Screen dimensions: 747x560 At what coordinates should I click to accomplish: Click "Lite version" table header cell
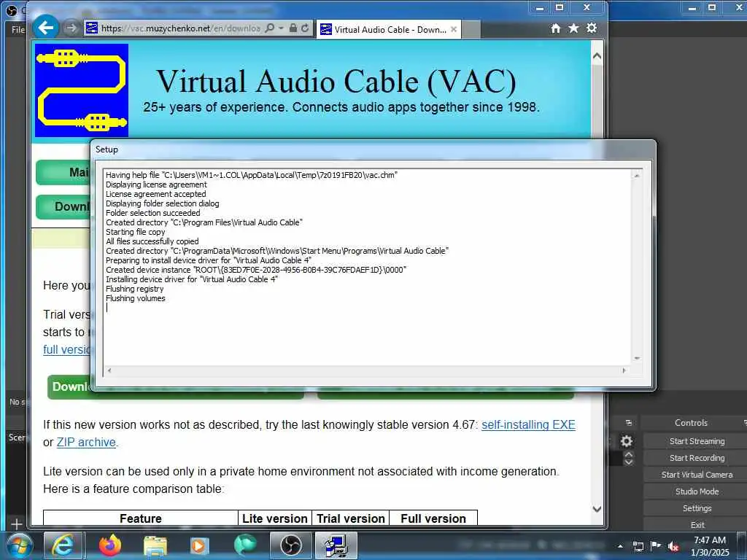click(x=275, y=518)
